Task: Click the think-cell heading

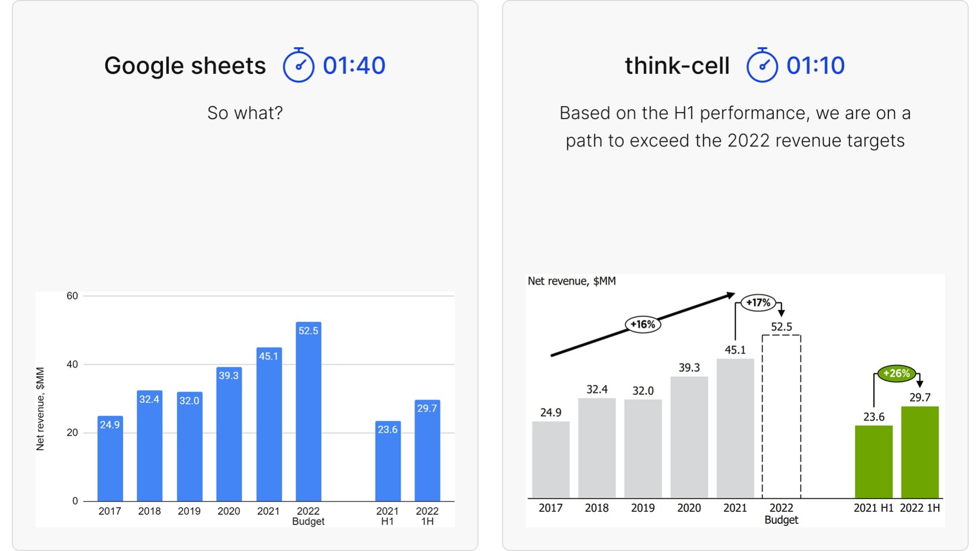Action: pos(677,65)
